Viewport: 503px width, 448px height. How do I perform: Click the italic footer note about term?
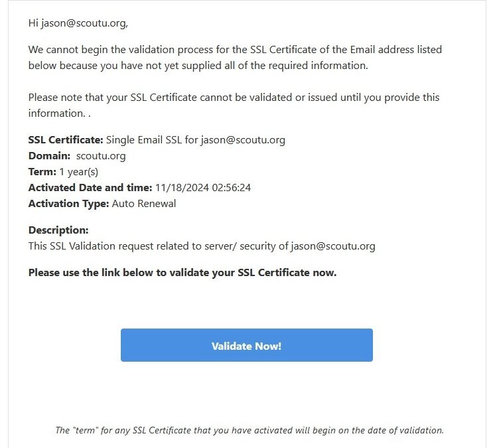[x=250, y=430]
